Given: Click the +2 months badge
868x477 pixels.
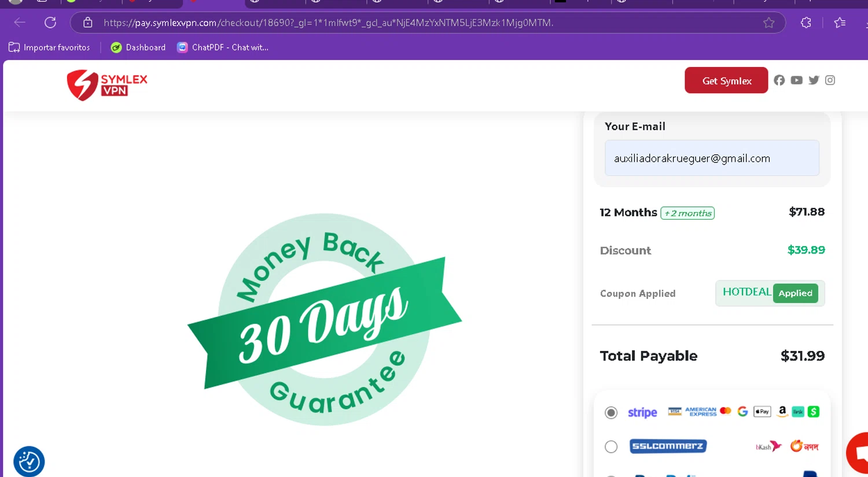Looking at the screenshot, I should pyautogui.click(x=687, y=213).
